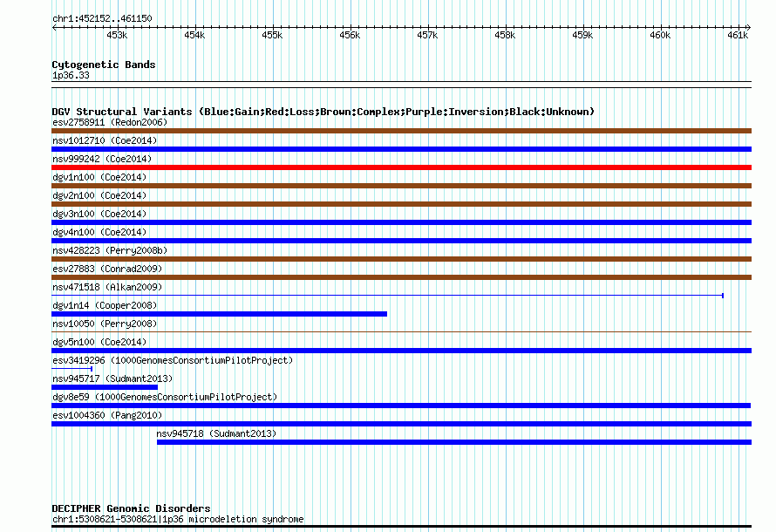Click the blue nsv1012710 gain bar
Screen dimensions: 776x532
(401, 149)
